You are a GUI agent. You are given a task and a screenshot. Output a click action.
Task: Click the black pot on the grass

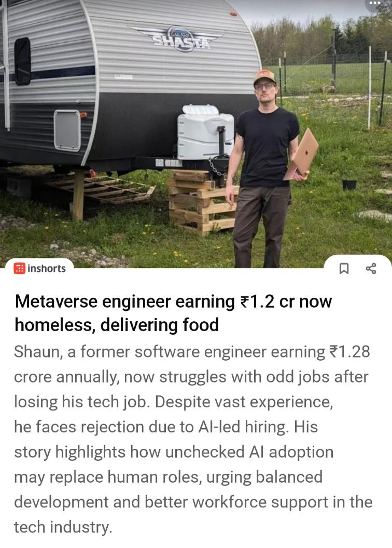[349, 185]
